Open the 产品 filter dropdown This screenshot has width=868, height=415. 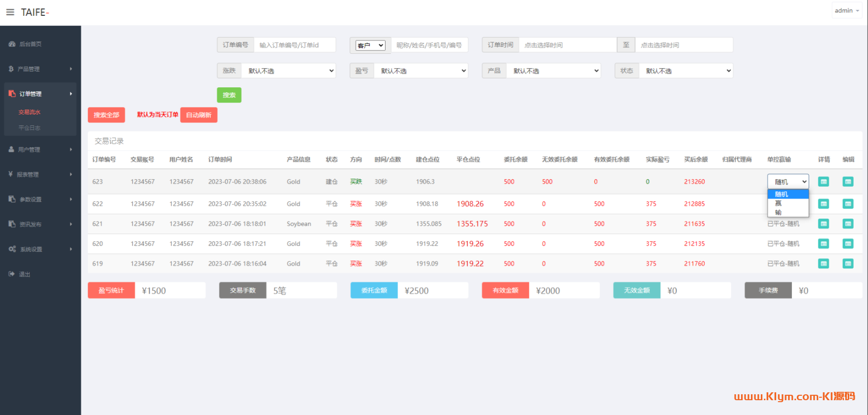click(553, 71)
